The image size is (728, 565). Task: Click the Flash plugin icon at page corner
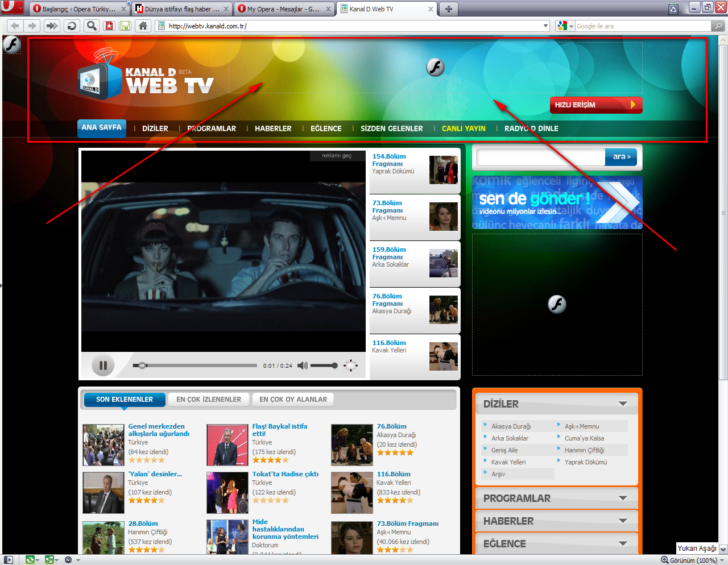[11, 44]
